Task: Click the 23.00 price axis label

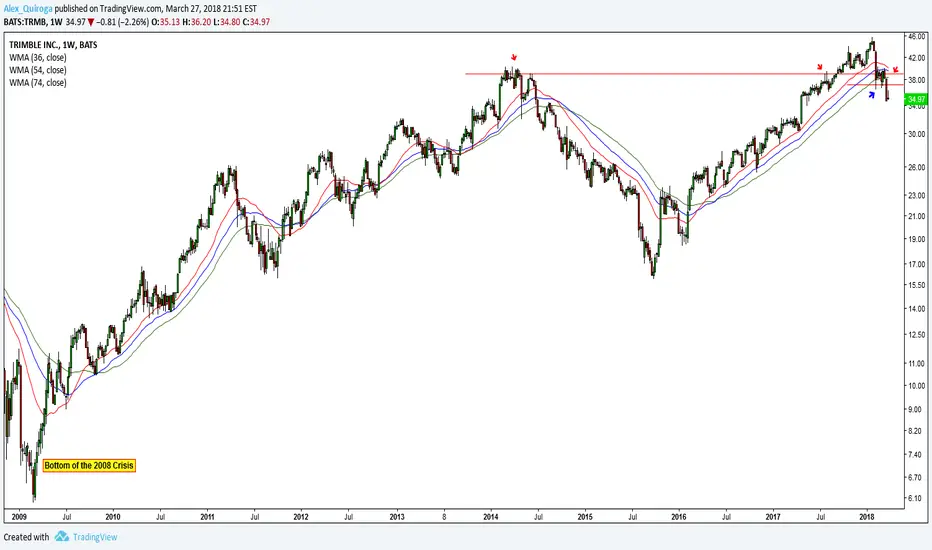Action: [x=917, y=195]
